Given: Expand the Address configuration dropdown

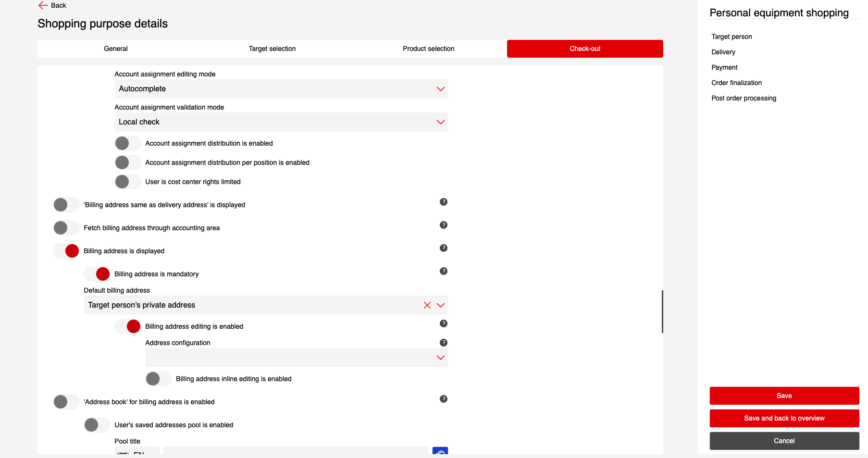Looking at the screenshot, I should (440, 358).
